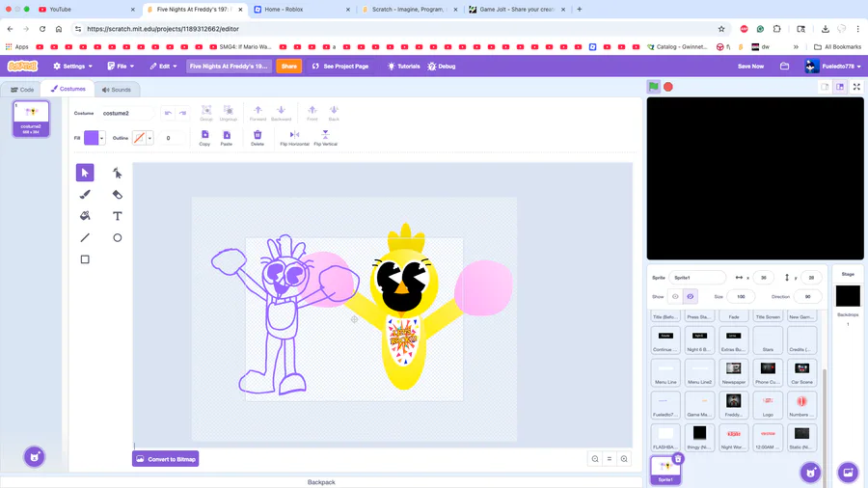Switch to the YouTube browser tab
The image size is (868, 488).
(x=86, y=10)
